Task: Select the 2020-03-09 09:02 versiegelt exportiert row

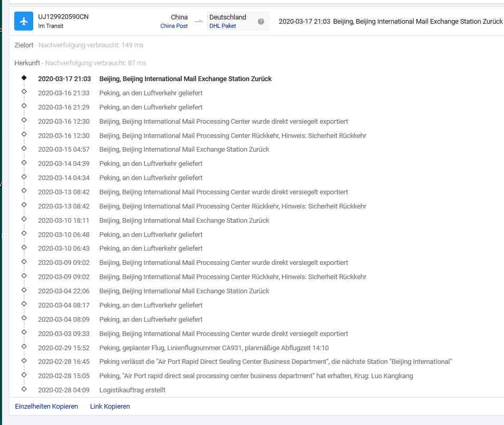Action: 193,263
